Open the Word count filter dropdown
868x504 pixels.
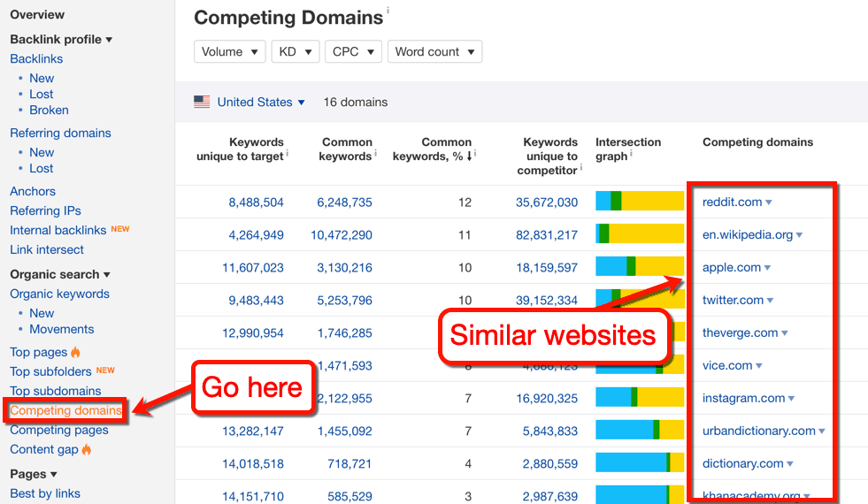click(434, 51)
